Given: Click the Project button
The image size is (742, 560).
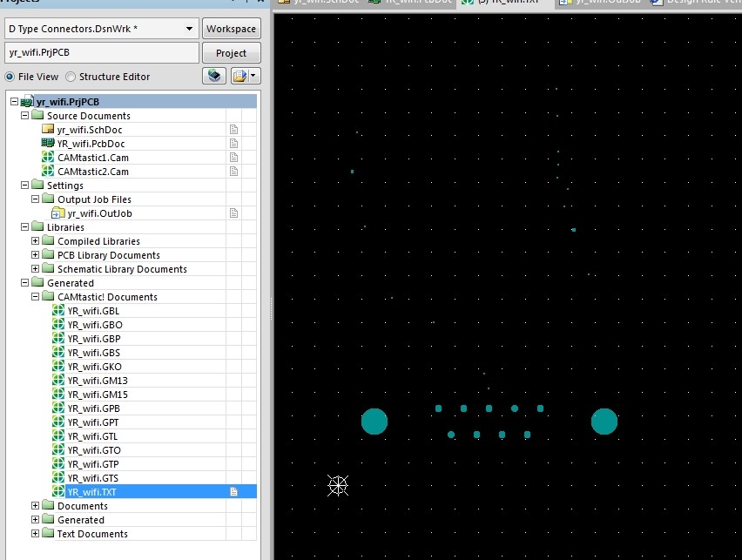Looking at the screenshot, I should 231,53.
